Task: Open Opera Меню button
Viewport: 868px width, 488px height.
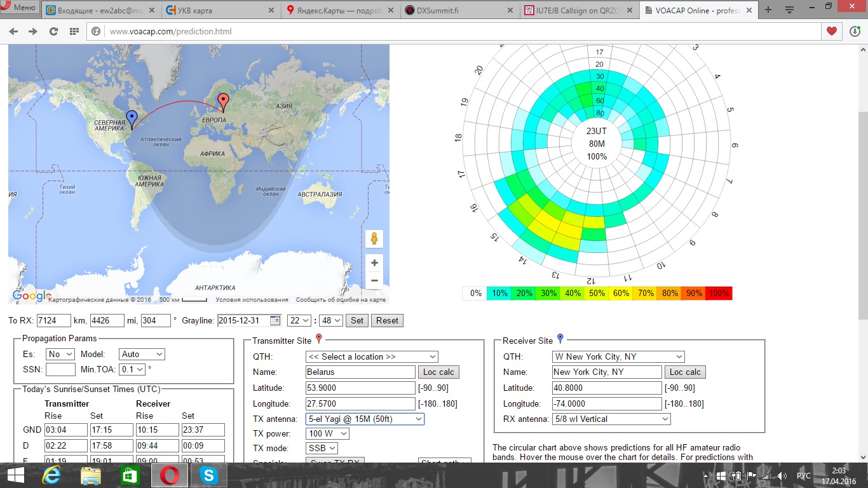Action: point(19,8)
